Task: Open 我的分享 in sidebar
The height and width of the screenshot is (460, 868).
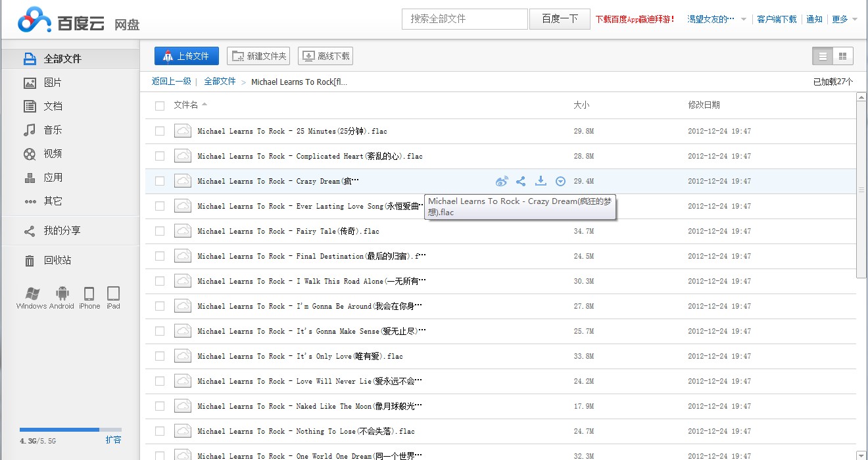Action: pos(70,230)
